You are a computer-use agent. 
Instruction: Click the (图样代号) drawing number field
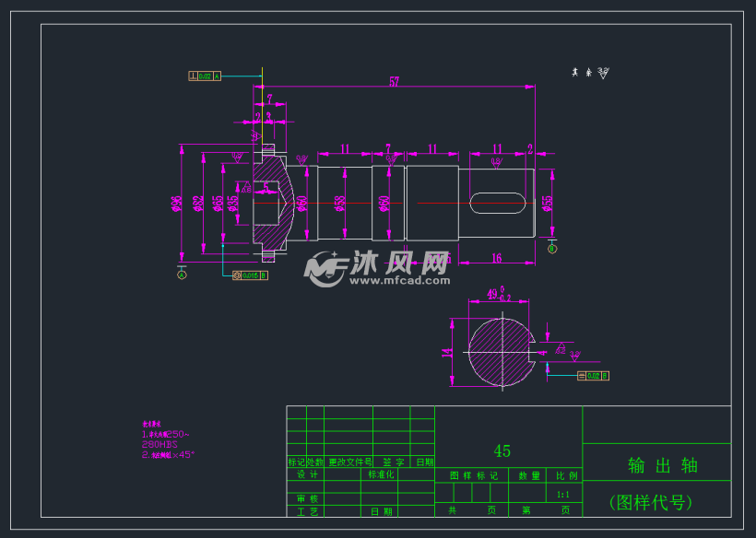(649, 503)
